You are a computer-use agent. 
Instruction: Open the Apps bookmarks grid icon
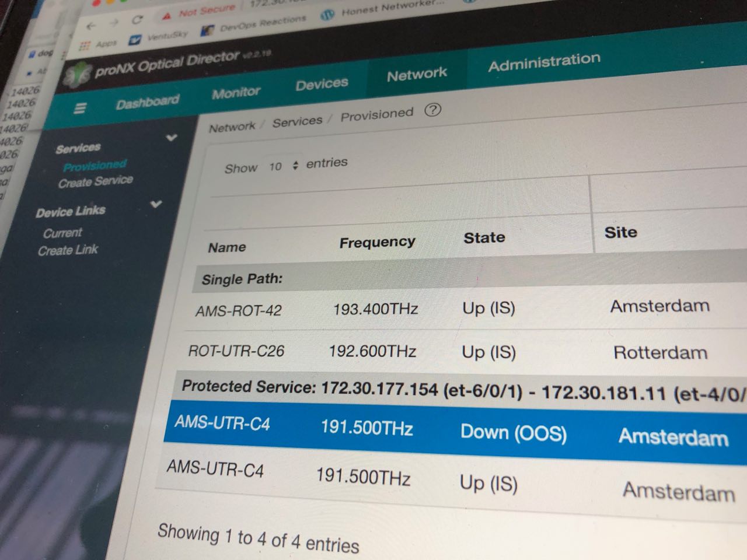(x=85, y=45)
